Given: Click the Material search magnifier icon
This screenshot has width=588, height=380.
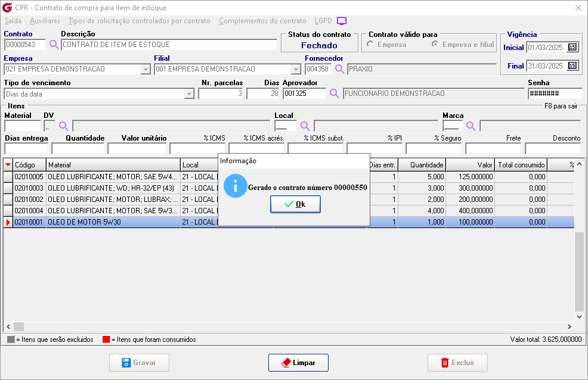Looking at the screenshot, I should pyautogui.click(x=64, y=126).
